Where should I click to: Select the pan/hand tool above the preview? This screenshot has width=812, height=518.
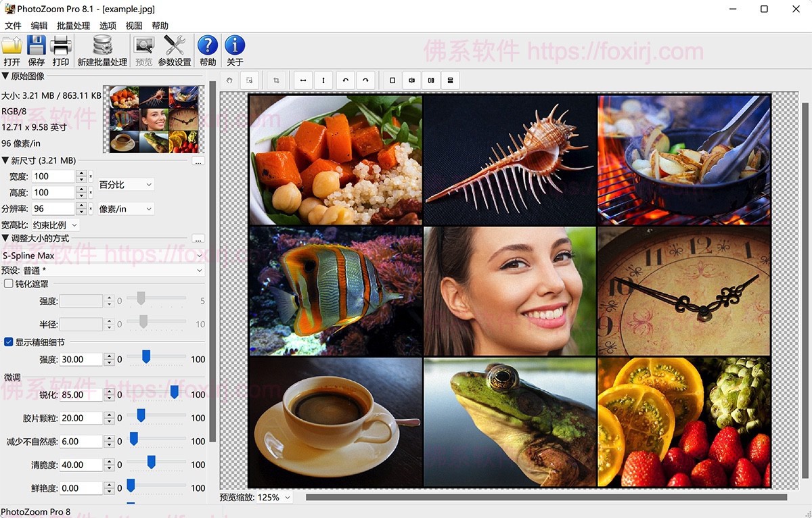tap(229, 80)
